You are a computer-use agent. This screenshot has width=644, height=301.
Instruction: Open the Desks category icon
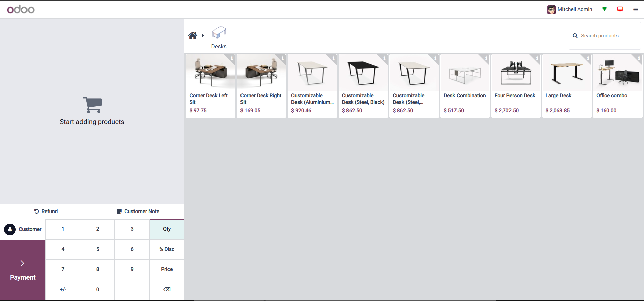pos(219,33)
